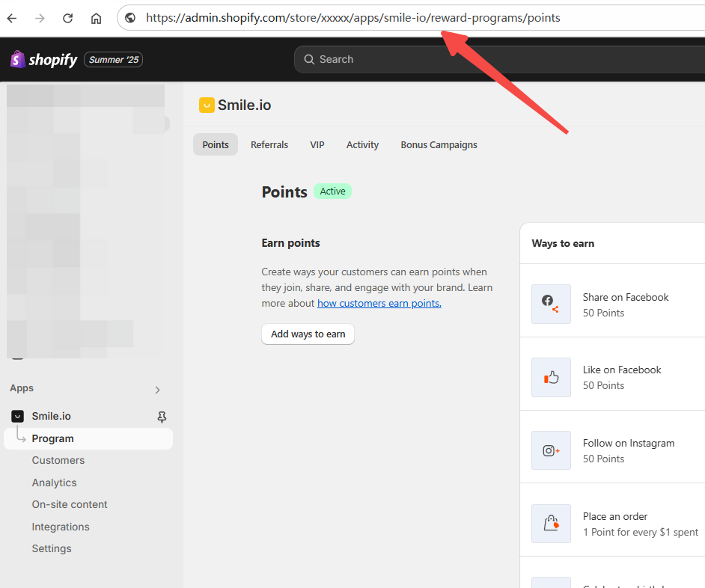
Task: Click the site info globe icon
Action: [130, 18]
